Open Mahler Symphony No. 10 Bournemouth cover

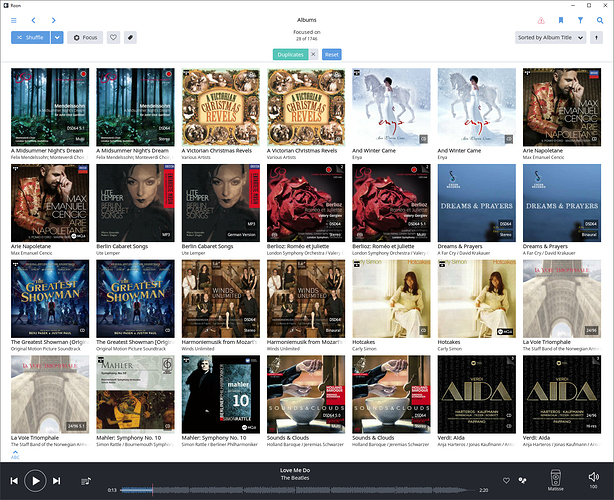click(x=135, y=394)
